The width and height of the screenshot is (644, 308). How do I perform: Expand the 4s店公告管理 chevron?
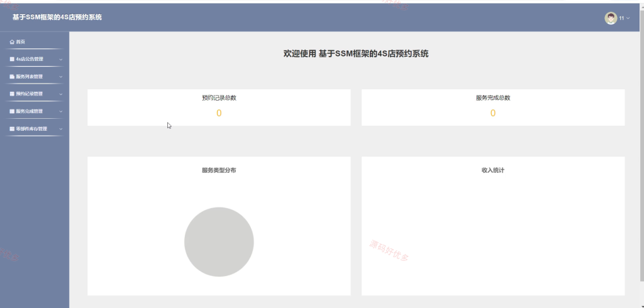(x=61, y=60)
